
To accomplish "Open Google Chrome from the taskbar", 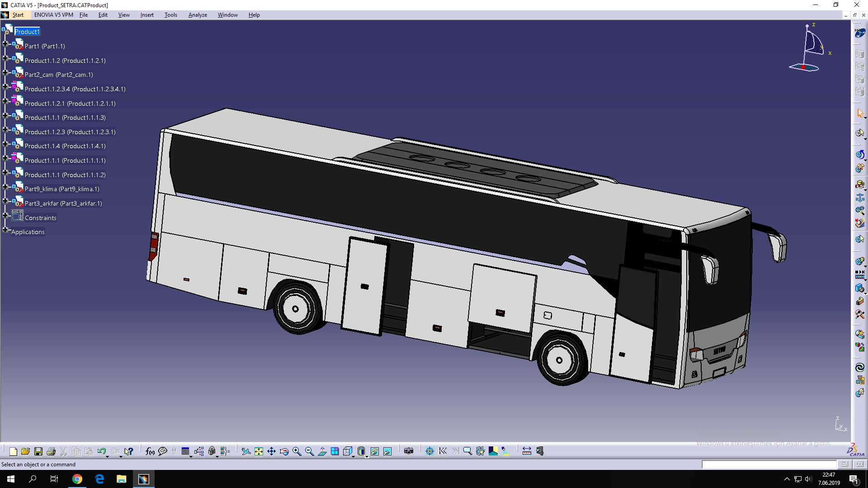I will pyautogui.click(x=77, y=479).
